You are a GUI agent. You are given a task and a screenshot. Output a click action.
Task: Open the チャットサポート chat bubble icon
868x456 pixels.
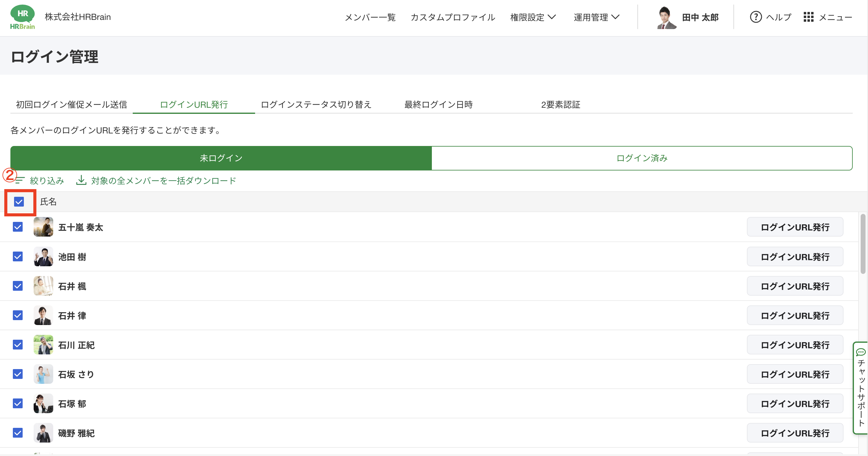861,352
